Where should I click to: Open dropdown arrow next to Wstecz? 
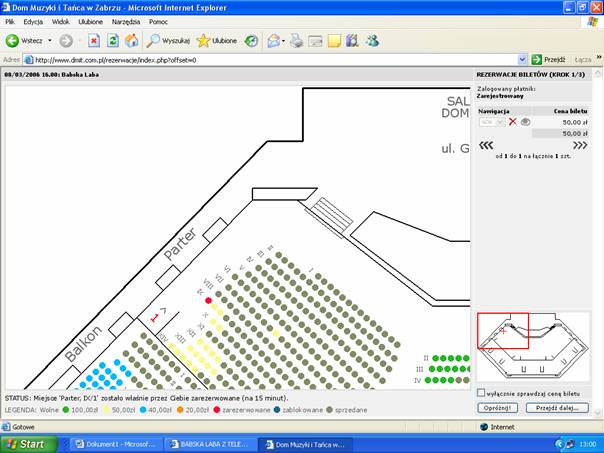[48, 41]
